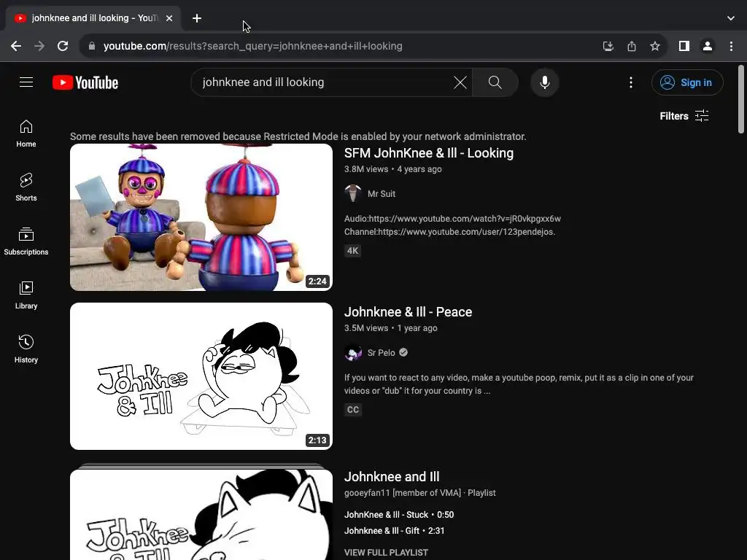Sign in to YouTube
The width and height of the screenshot is (747, 560).
687,82
